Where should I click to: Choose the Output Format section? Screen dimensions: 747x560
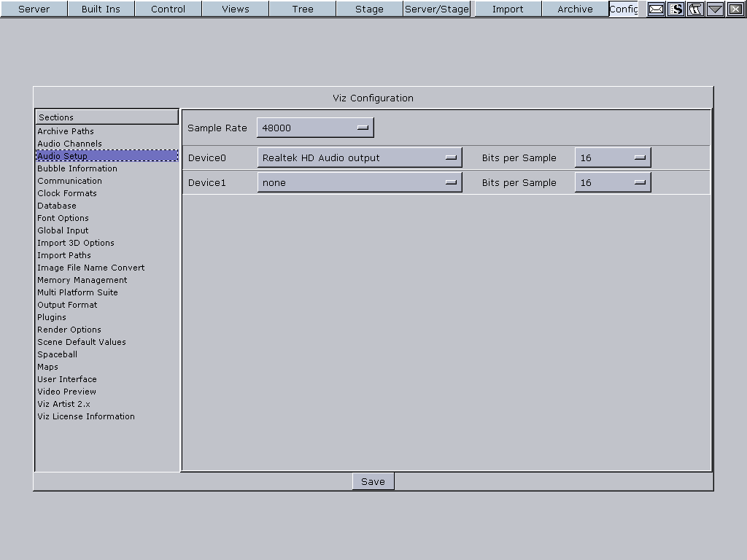[x=67, y=305]
